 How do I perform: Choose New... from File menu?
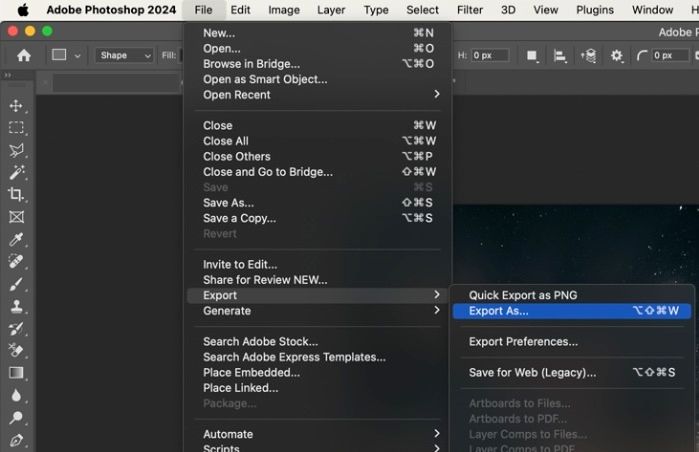[318, 33]
